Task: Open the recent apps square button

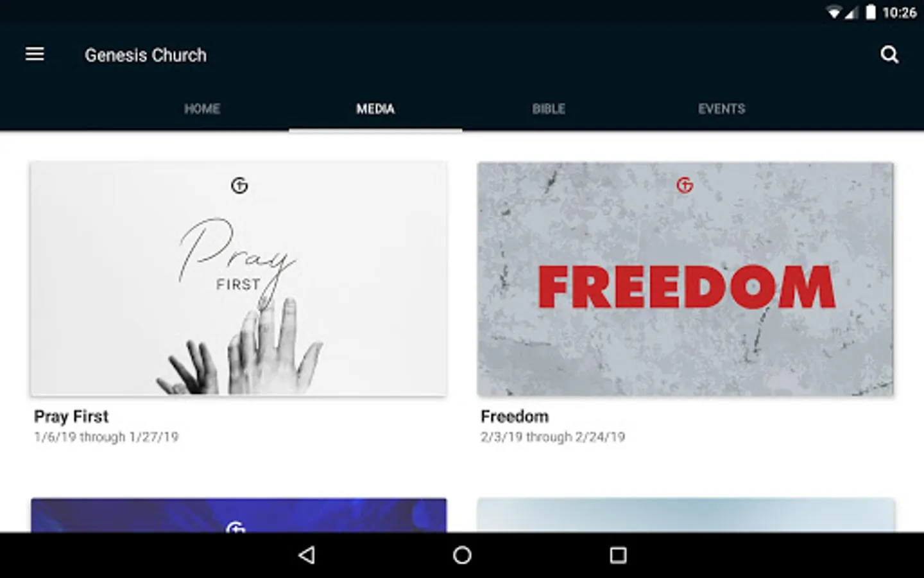Action: pyautogui.click(x=618, y=555)
